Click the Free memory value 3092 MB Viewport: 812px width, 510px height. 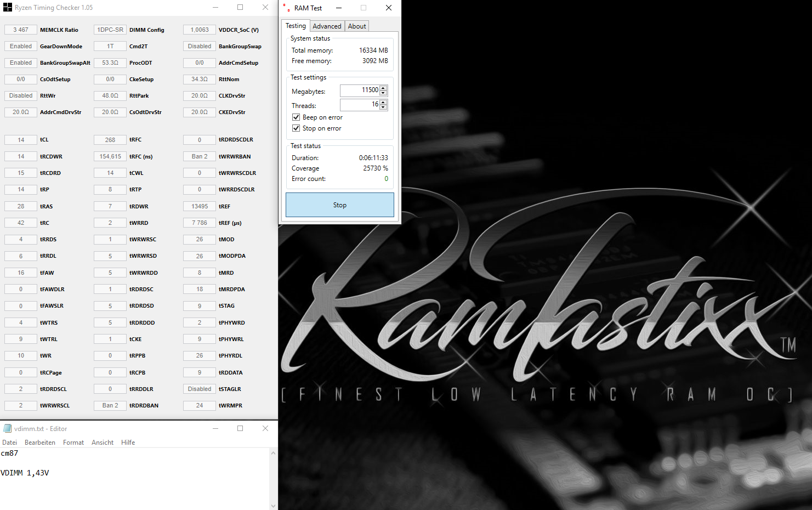[375, 61]
